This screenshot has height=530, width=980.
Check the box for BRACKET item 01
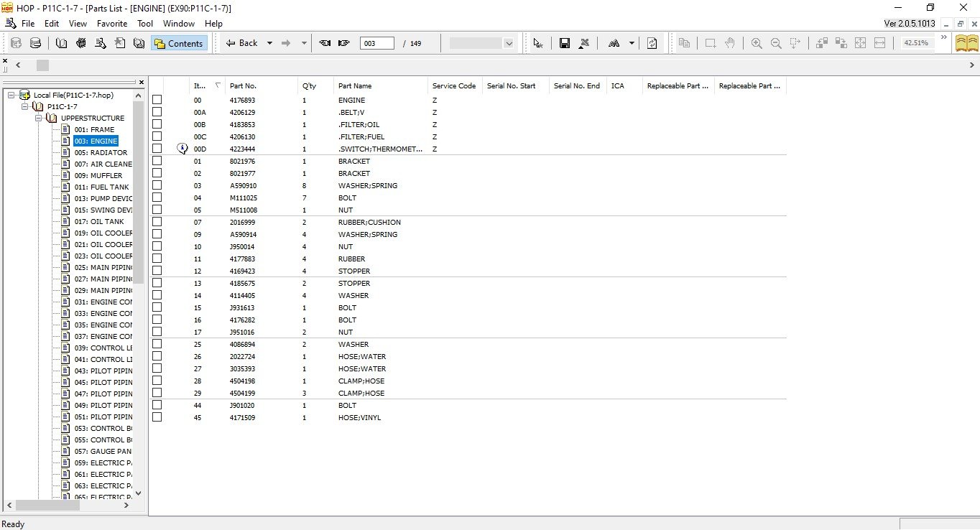pyautogui.click(x=157, y=161)
